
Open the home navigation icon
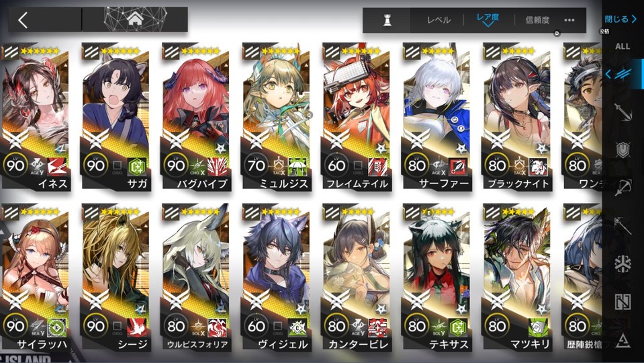(135, 19)
